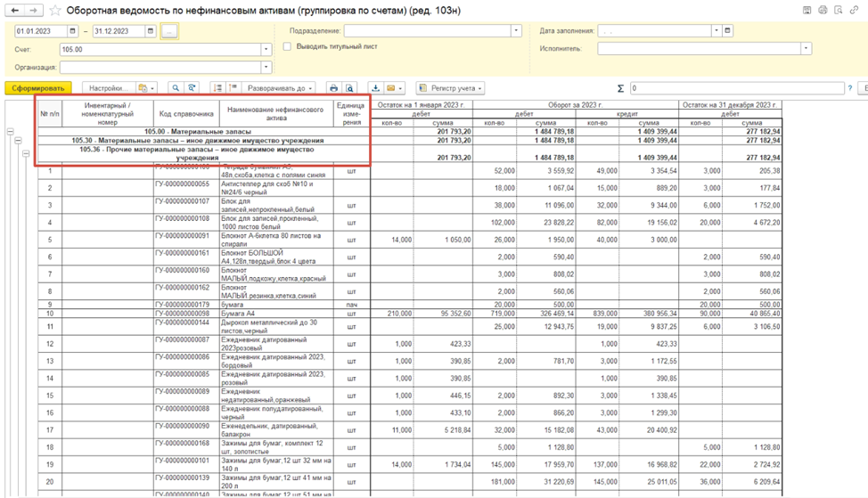Viewport: 868px width, 498px height.
Task: Open the Настройки... button
Action: point(109,88)
